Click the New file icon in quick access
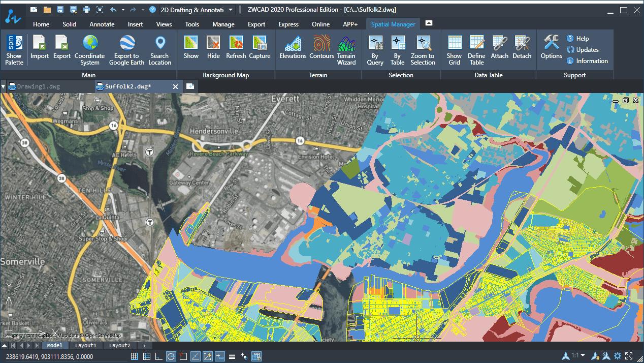Screen dimensions: 644x363 (x=34, y=10)
